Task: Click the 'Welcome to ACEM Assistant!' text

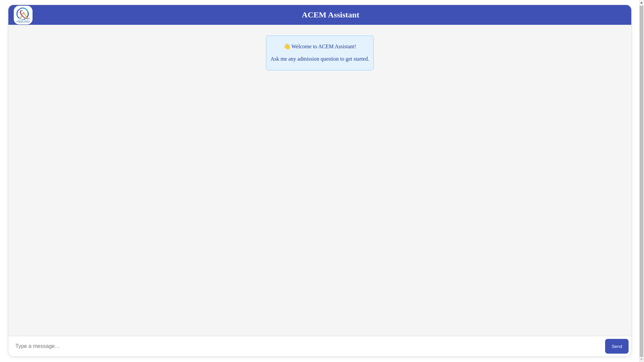Action: click(324, 47)
